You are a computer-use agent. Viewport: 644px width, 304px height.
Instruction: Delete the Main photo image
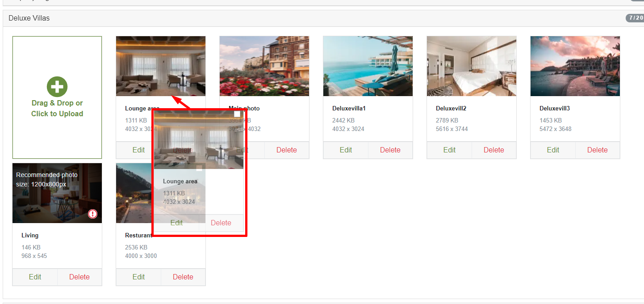coord(287,150)
